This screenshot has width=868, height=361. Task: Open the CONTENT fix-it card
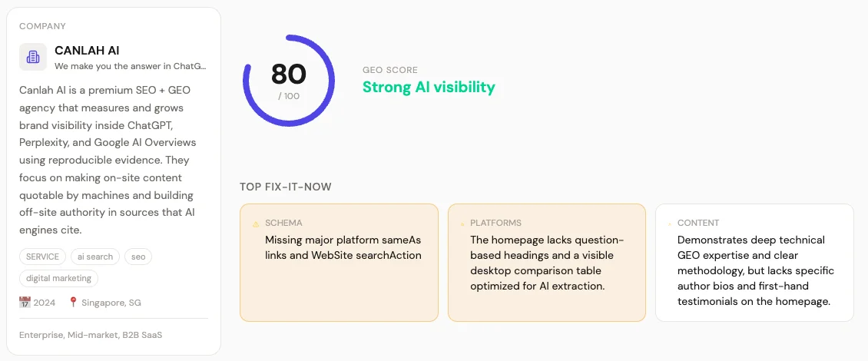tap(754, 263)
